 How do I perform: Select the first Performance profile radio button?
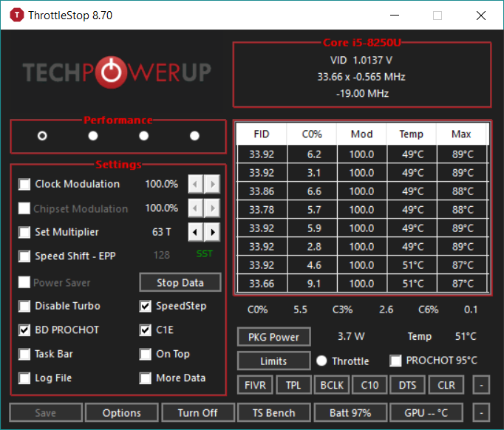point(42,135)
